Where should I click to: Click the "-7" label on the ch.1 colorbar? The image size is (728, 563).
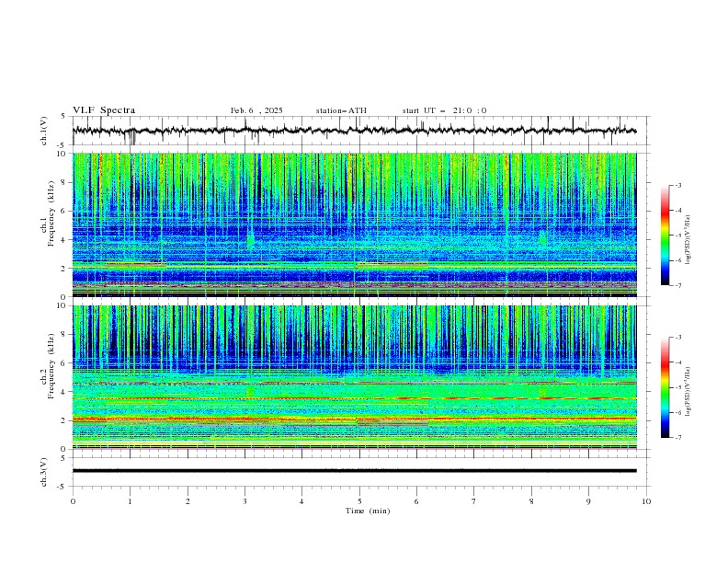pyautogui.click(x=678, y=285)
